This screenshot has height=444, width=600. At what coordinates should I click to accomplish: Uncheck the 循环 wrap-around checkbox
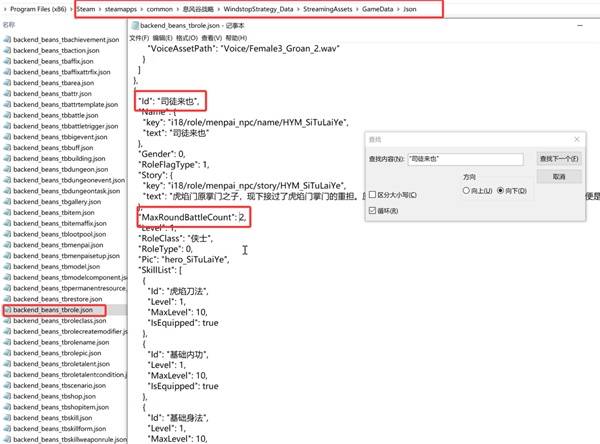374,211
